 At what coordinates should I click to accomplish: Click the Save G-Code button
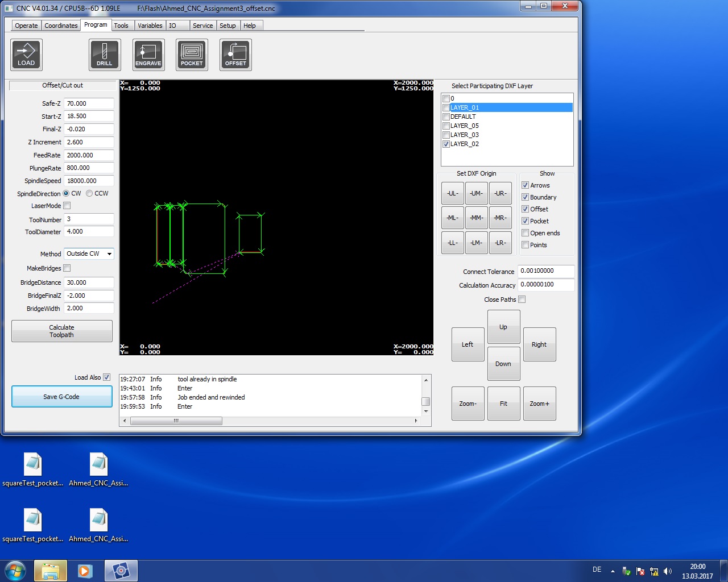62,397
